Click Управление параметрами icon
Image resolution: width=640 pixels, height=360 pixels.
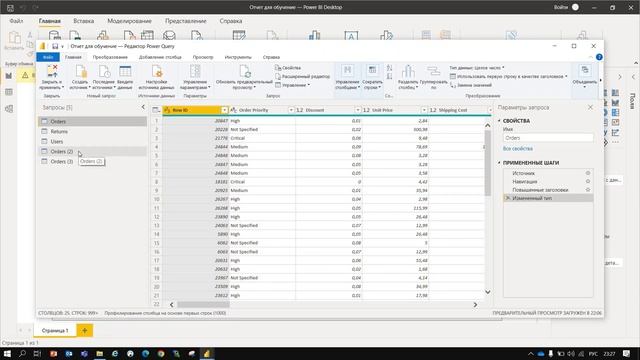point(195,71)
